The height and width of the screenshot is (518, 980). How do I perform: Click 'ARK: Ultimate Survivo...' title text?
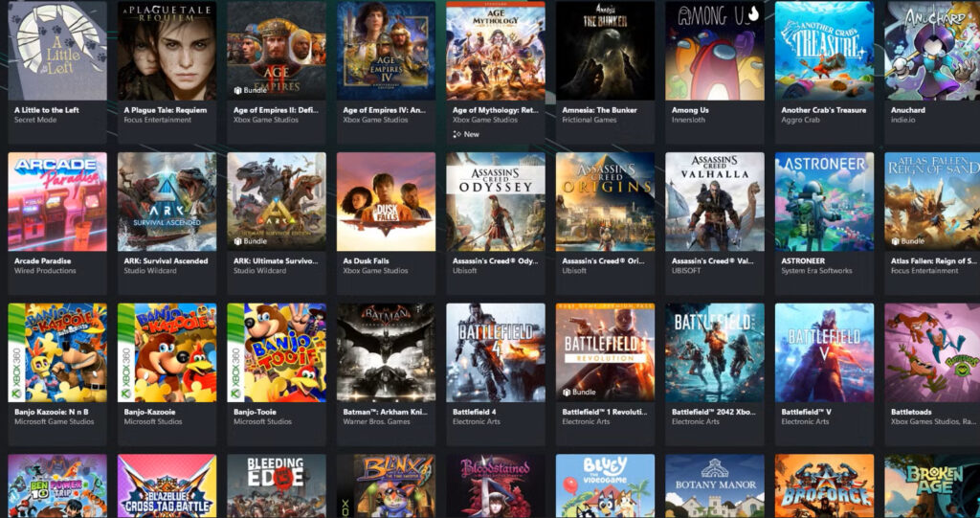tap(277, 260)
